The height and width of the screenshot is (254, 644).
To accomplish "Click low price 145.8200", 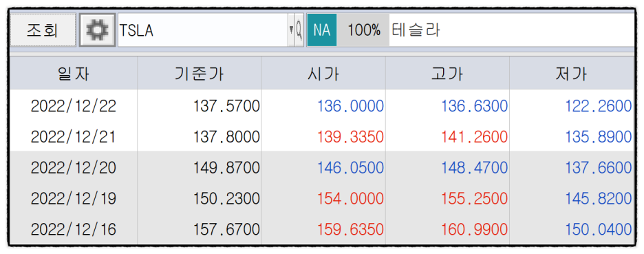I will click(x=599, y=198).
